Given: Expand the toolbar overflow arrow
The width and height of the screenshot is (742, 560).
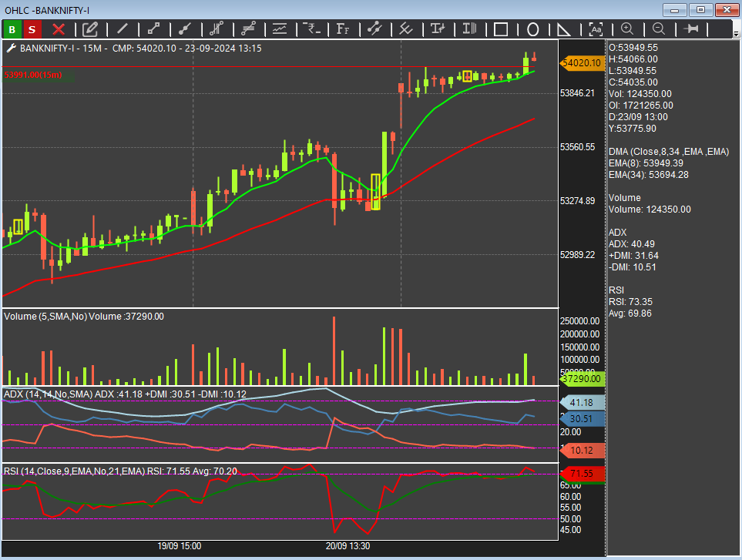Looking at the screenshot, I should pos(736,34).
